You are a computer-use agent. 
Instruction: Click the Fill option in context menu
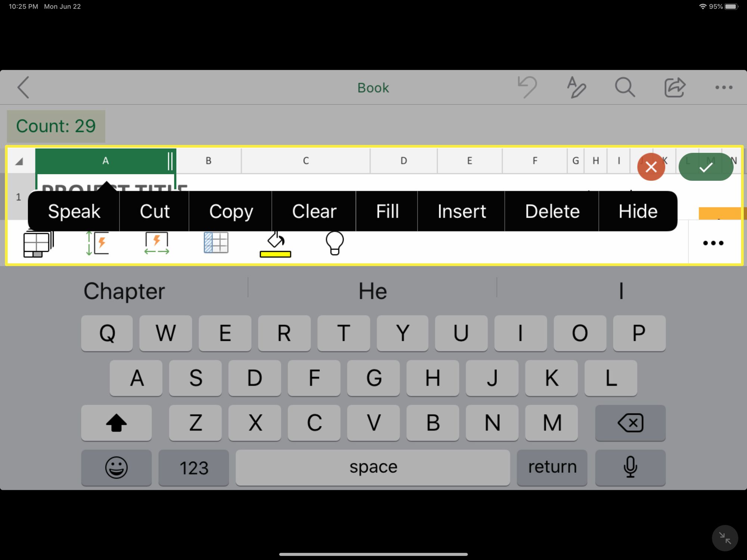pos(387,211)
